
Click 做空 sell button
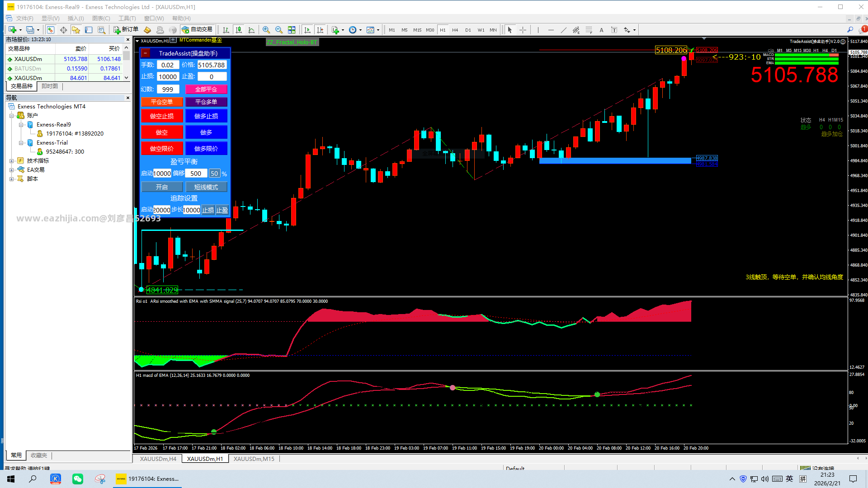pyautogui.click(x=162, y=132)
